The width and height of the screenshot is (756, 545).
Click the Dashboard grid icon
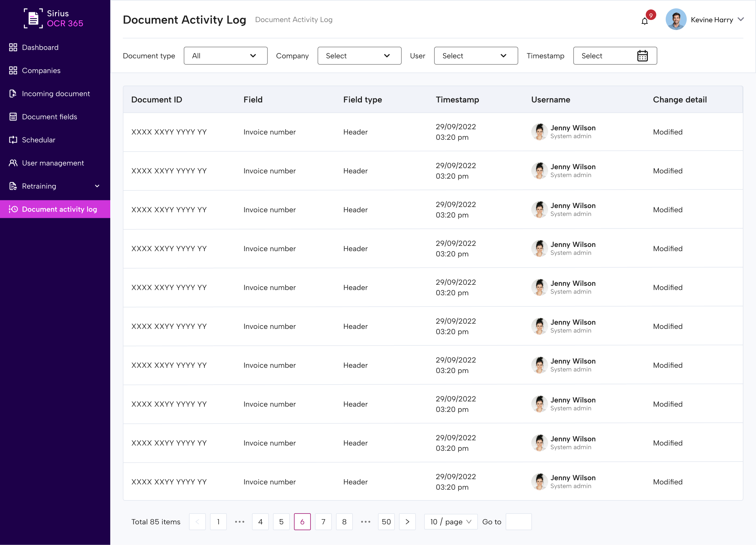[x=13, y=47]
